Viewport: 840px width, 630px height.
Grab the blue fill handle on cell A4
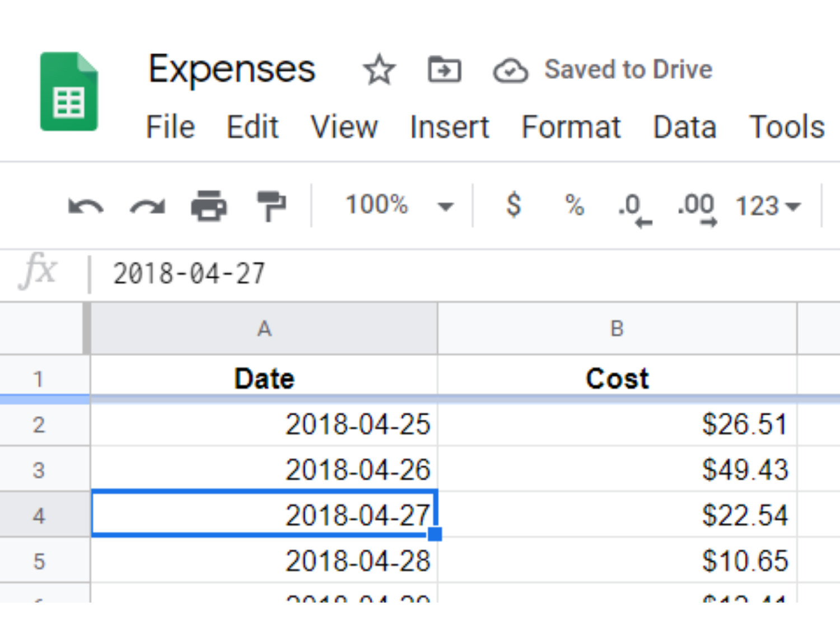435,534
